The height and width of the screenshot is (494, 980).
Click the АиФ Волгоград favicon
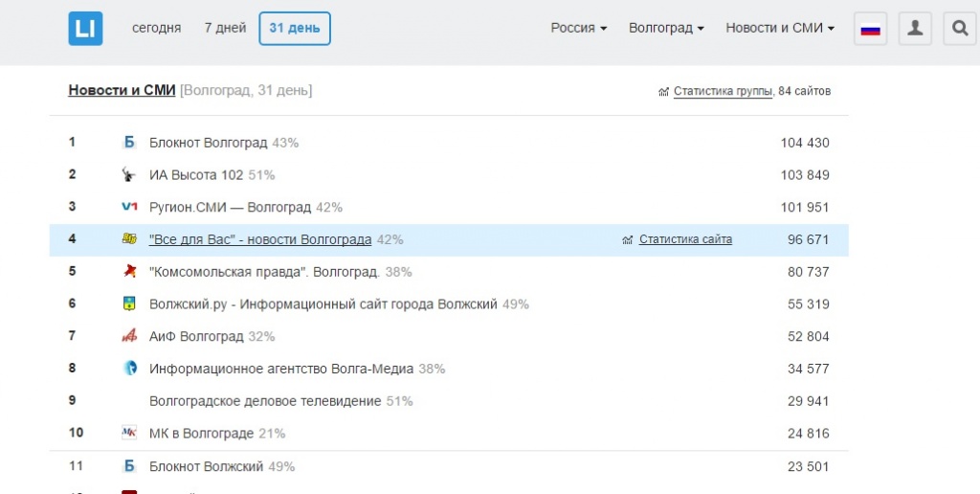tap(129, 336)
